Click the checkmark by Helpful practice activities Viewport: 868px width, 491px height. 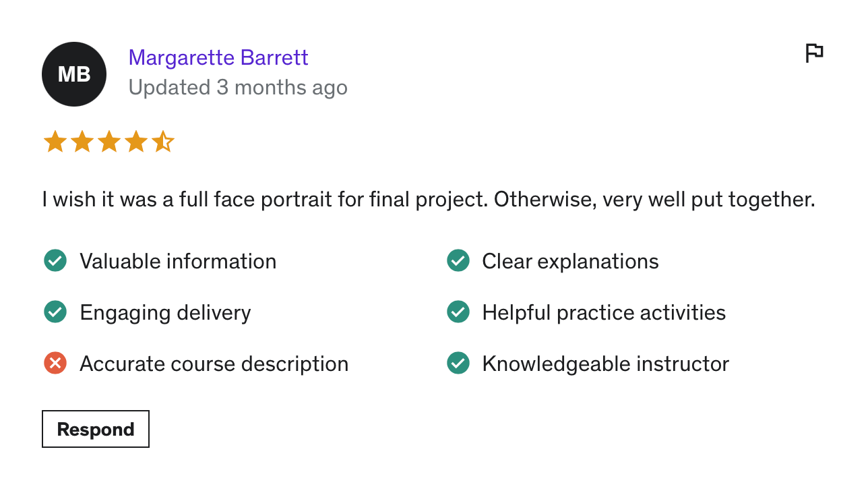[458, 312]
